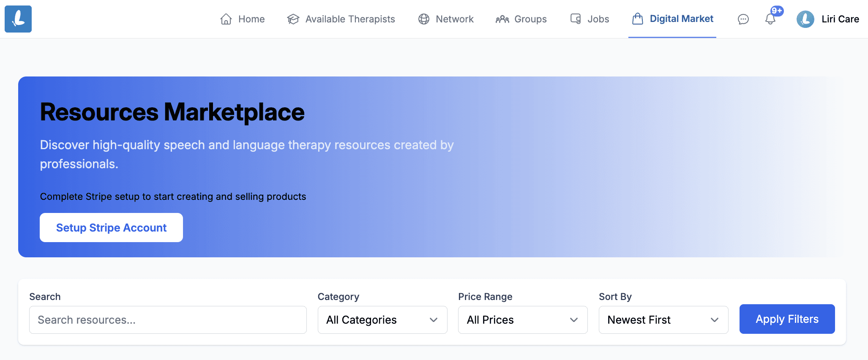868x360 pixels.
Task: Click the graduation cap Available Therapists icon
Action: [x=293, y=19]
